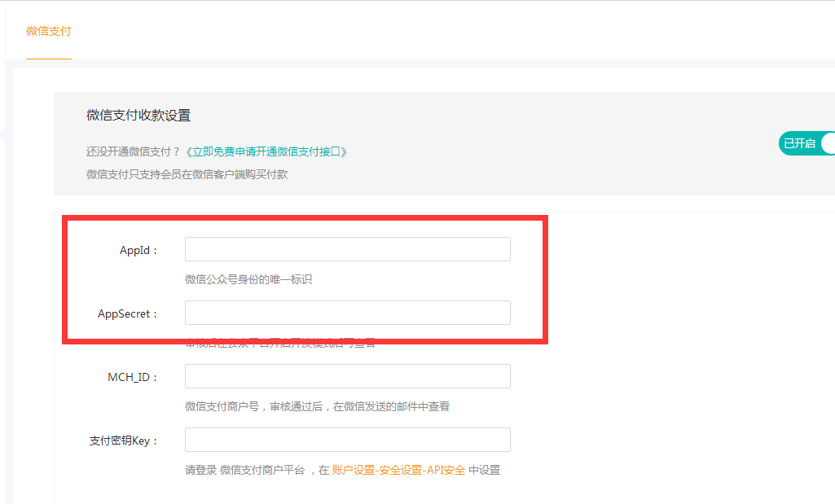The width and height of the screenshot is (835, 504).
Task: Focus the AppId input field
Action: pos(347,249)
